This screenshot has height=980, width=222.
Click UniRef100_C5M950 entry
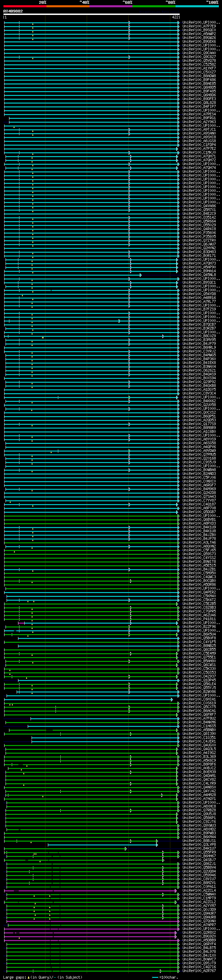(x=199, y=573)
